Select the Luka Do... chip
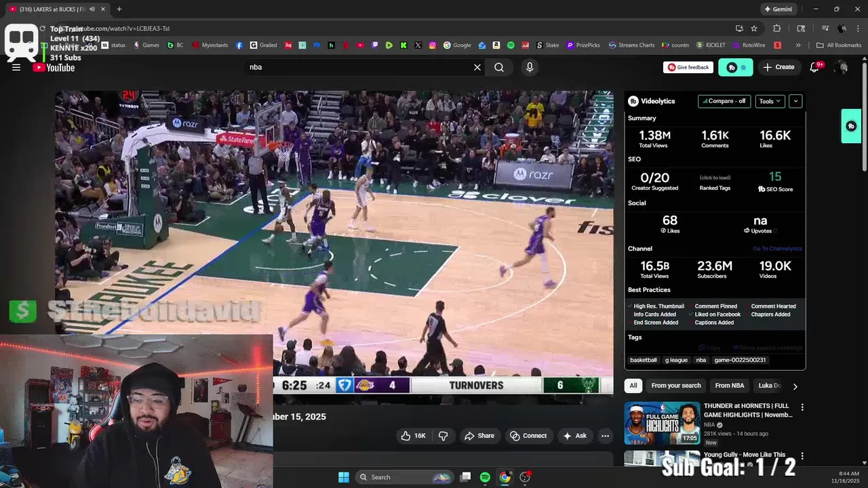This screenshot has height=488, width=868. (x=769, y=386)
